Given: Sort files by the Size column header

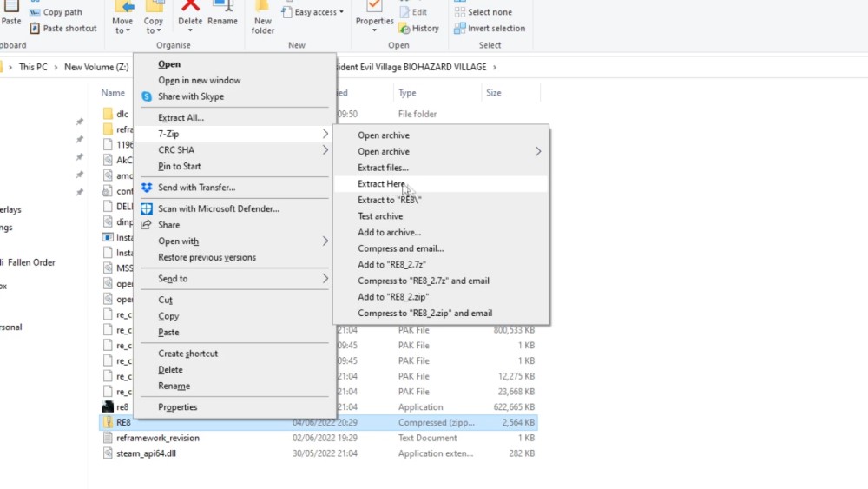Looking at the screenshot, I should pyautogui.click(x=494, y=93).
